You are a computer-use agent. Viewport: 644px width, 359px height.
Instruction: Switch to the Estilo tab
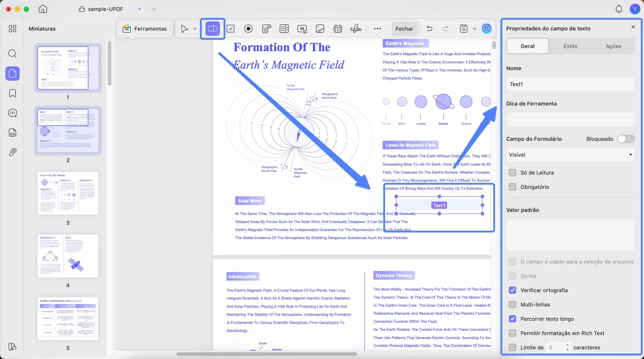(570, 46)
